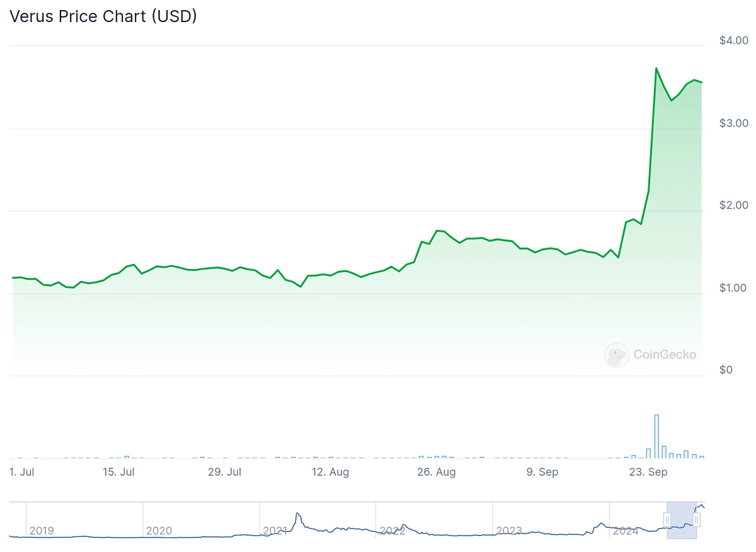Click the 15. Jul date axis label
Screen dimensions: 756x552
118,472
